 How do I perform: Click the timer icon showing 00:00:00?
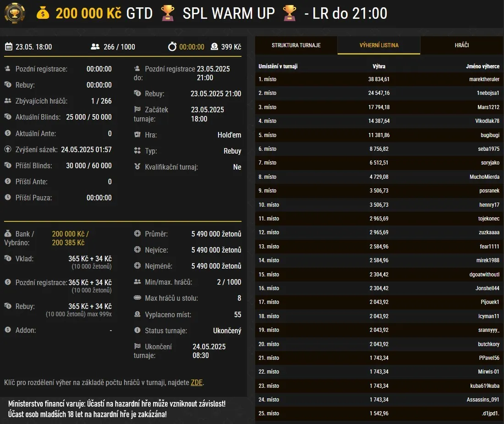(x=173, y=47)
